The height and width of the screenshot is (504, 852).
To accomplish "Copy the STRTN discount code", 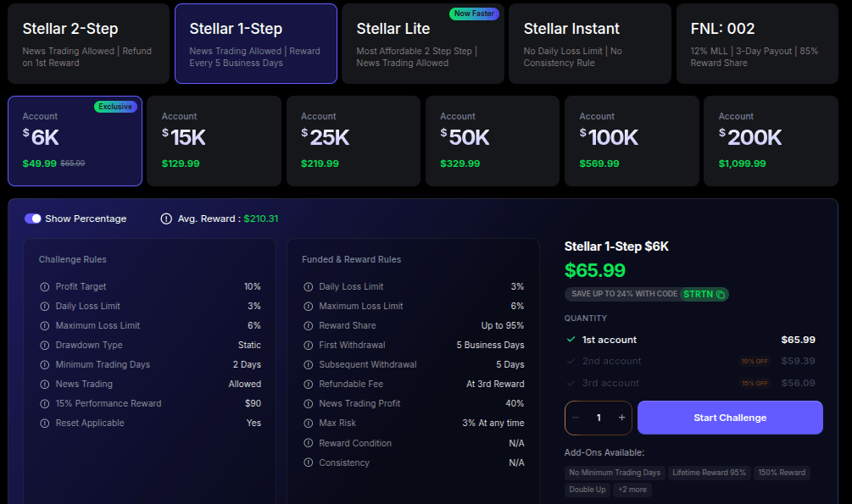I will pyautogui.click(x=721, y=295).
